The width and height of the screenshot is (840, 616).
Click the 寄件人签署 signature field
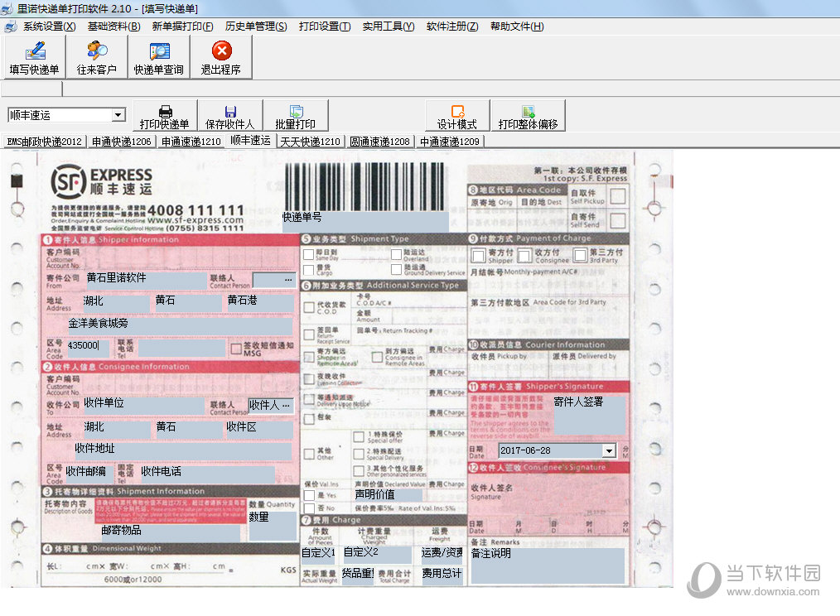pos(589,415)
